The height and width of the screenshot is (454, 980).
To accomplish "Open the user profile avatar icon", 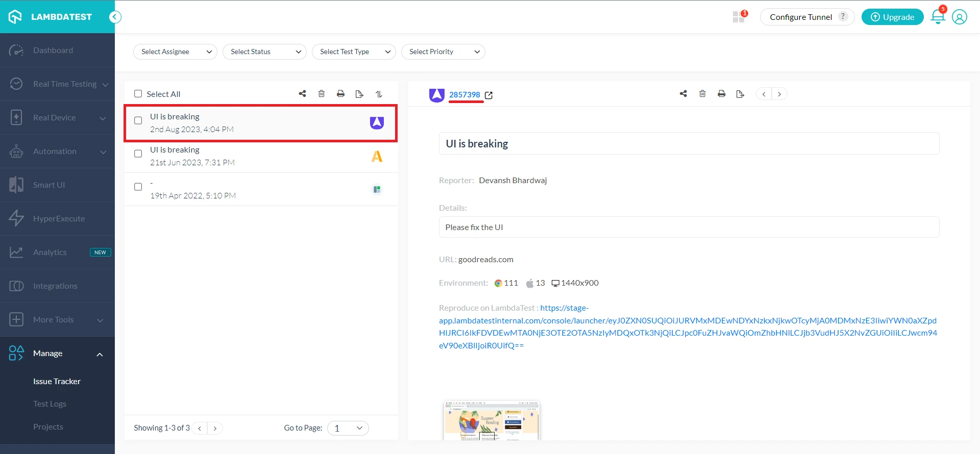I will (959, 17).
